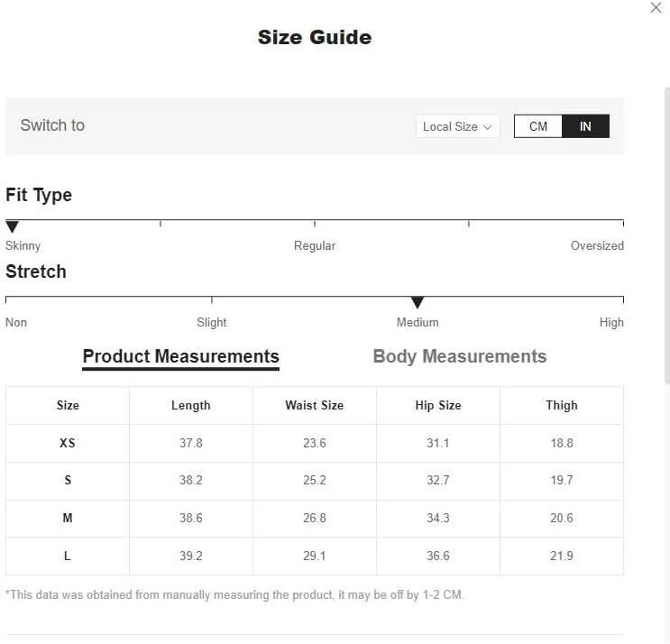Click the Waist Size column header

click(x=314, y=406)
